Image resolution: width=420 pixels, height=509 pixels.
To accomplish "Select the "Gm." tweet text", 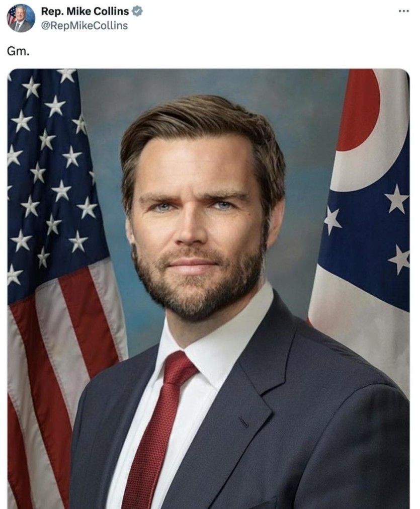I will point(18,52).
